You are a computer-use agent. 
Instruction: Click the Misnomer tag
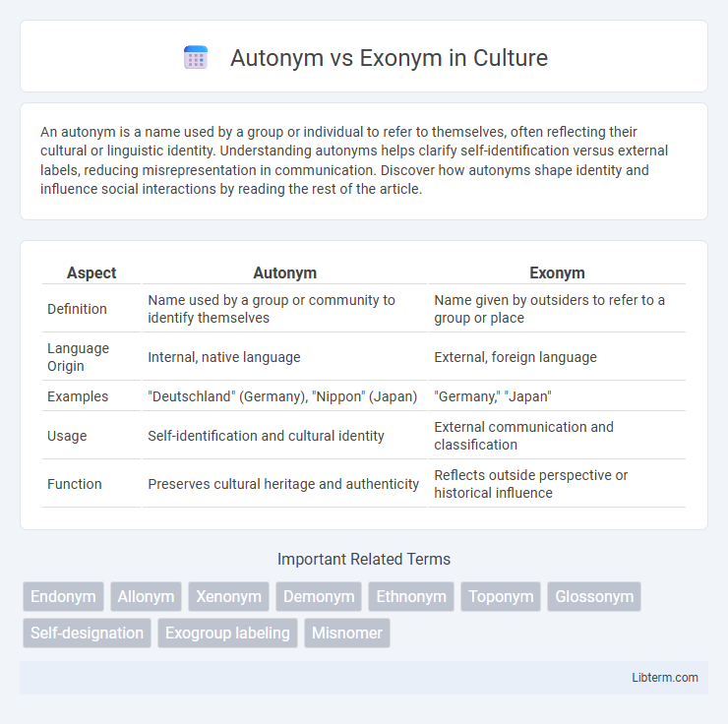[x=347, y=633]
